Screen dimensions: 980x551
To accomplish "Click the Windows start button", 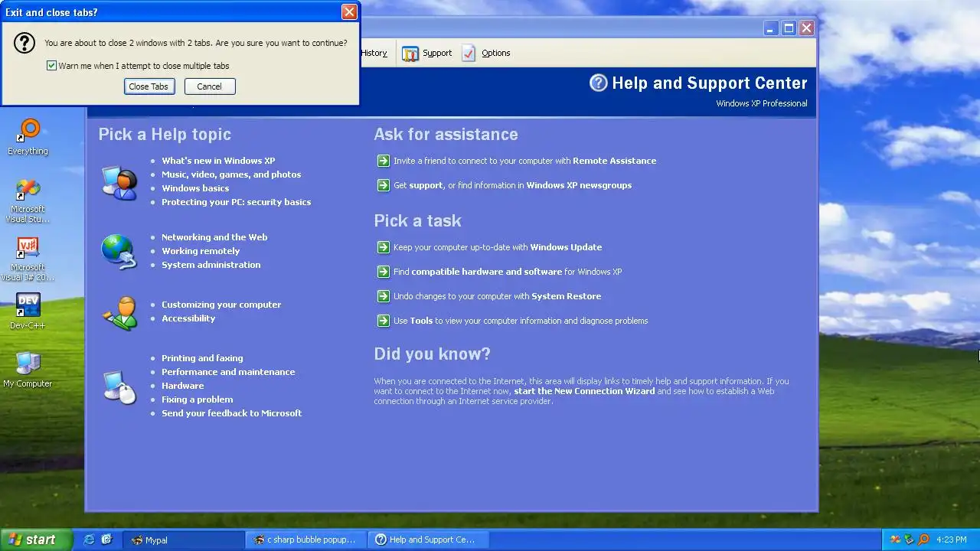I will pos(36,540).
